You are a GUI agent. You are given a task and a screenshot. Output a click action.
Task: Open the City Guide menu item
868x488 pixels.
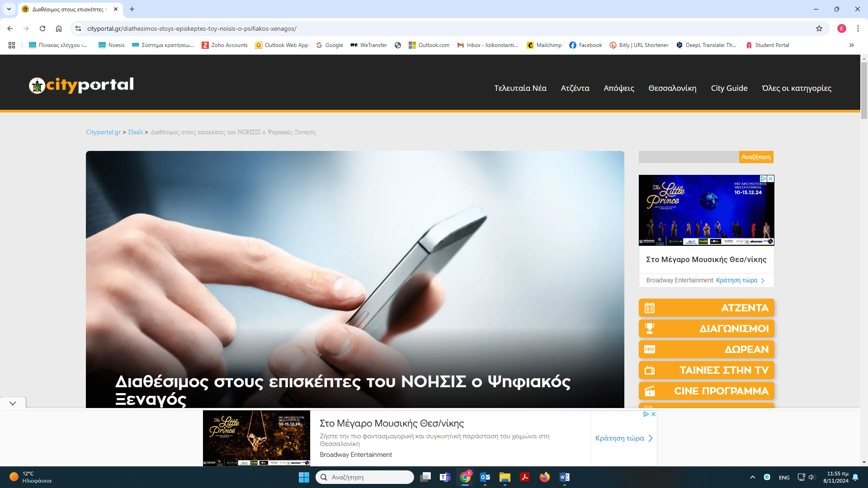click(x=729, y=88)
